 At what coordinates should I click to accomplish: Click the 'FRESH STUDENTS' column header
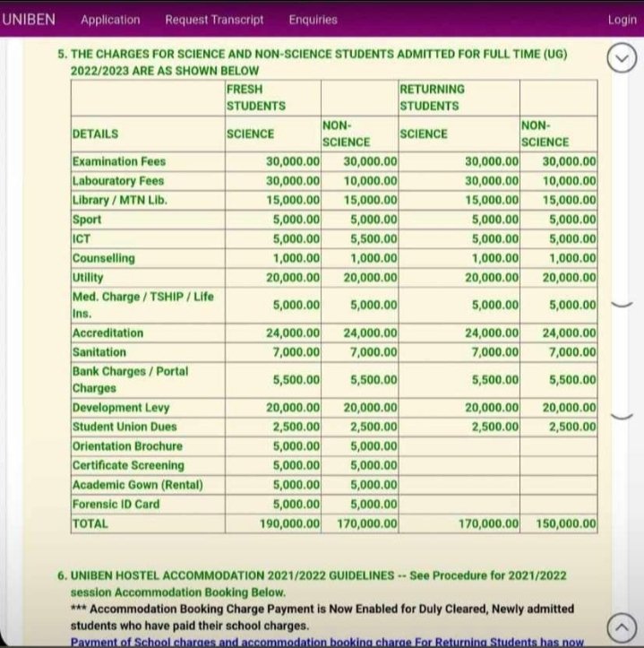coord(255,98)
